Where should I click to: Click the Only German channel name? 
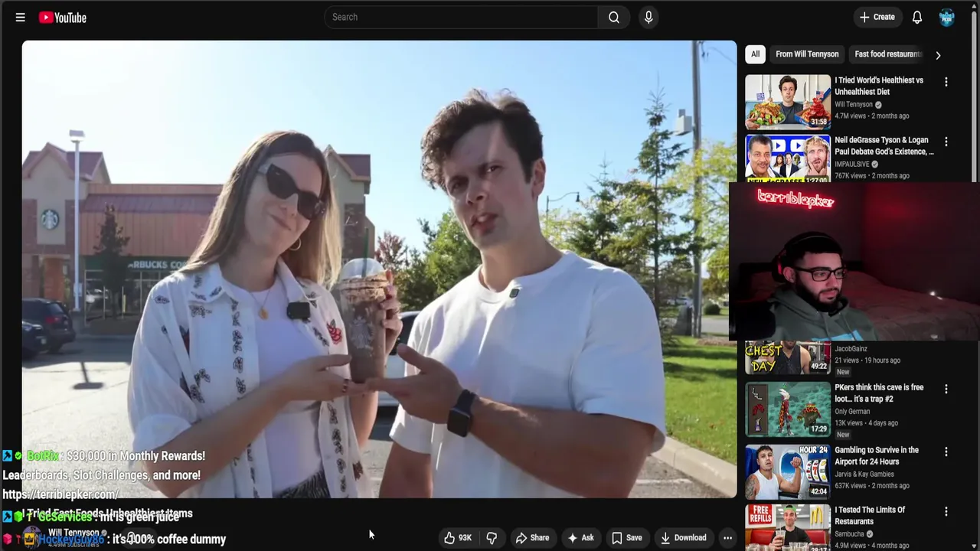click(852, 411)
